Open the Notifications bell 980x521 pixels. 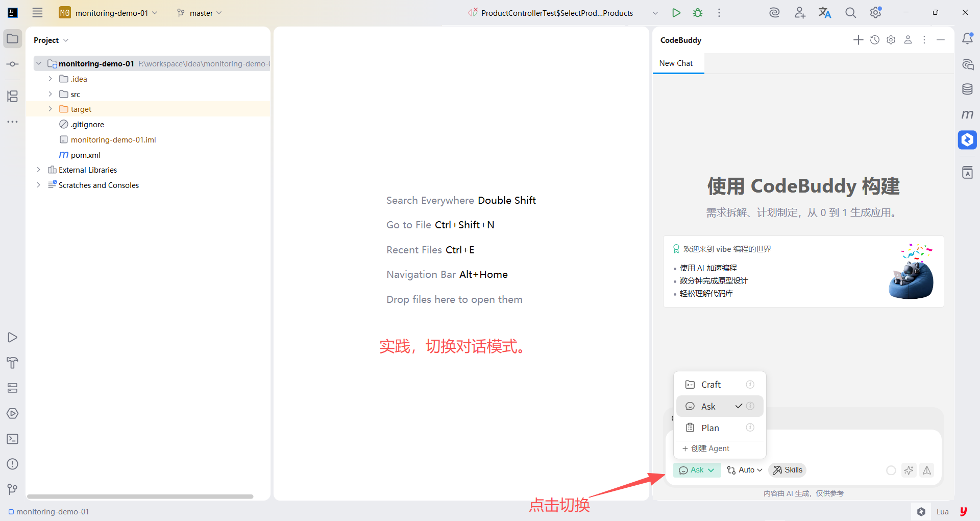pyautogui.click(x=967, y=39)
